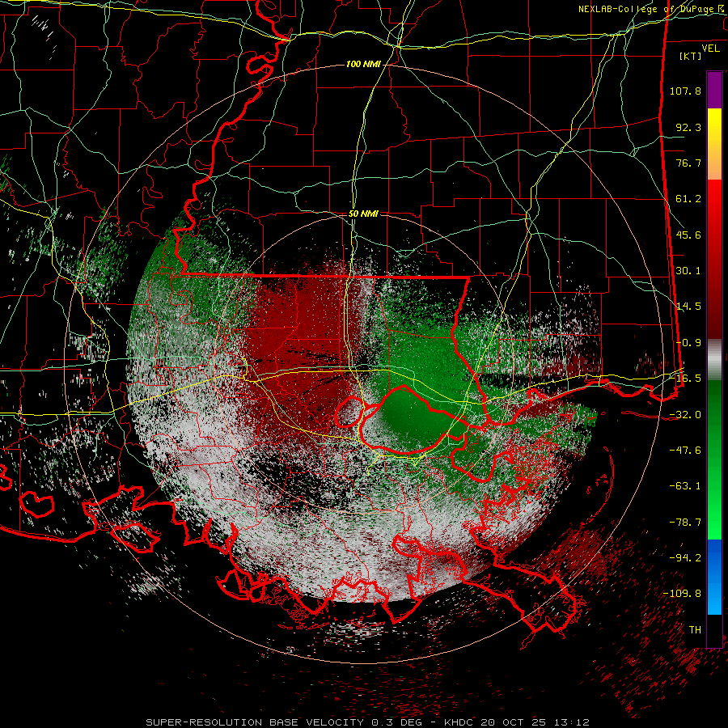This screenshot has height=728, width=728.
Task: Click the 50 NMI range ring label
Action: tap(363, 214)
